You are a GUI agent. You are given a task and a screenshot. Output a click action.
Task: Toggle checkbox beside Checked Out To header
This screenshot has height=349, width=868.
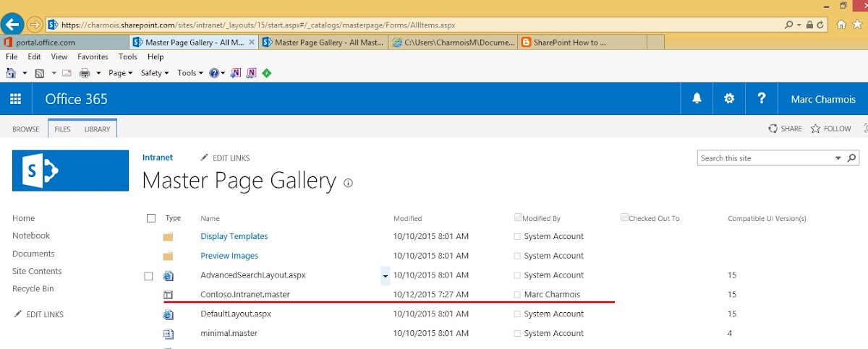(624, 217)
